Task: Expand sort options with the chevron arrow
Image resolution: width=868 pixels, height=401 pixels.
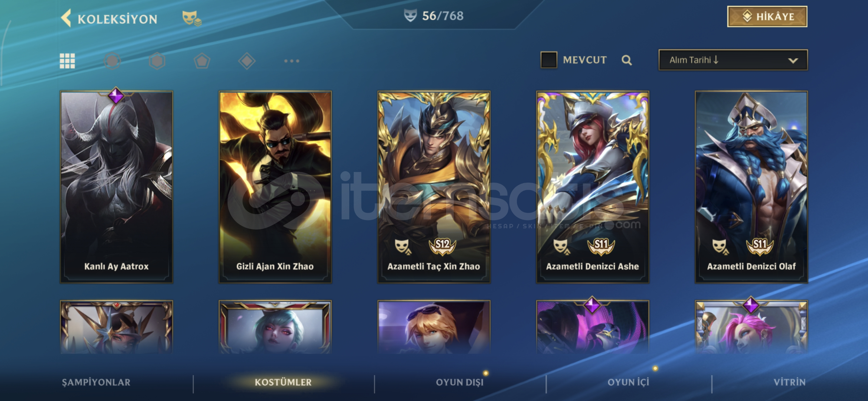Action: point(793,61)
